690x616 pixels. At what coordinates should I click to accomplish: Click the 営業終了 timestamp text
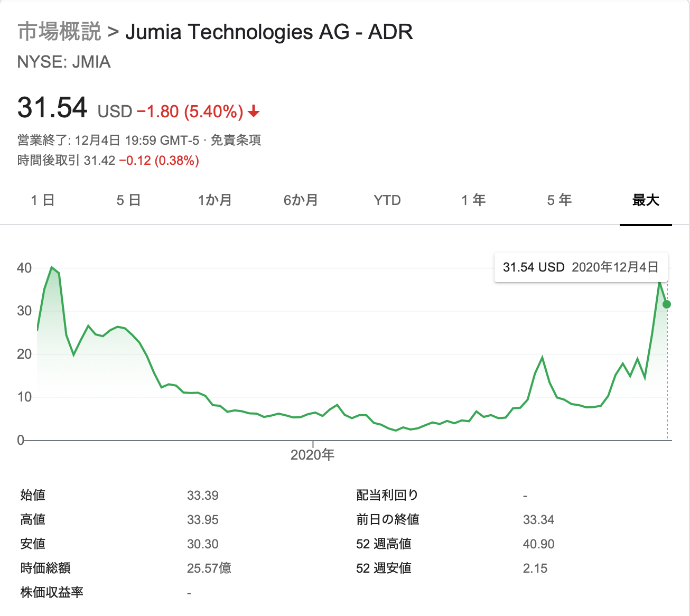click(108, 140)
